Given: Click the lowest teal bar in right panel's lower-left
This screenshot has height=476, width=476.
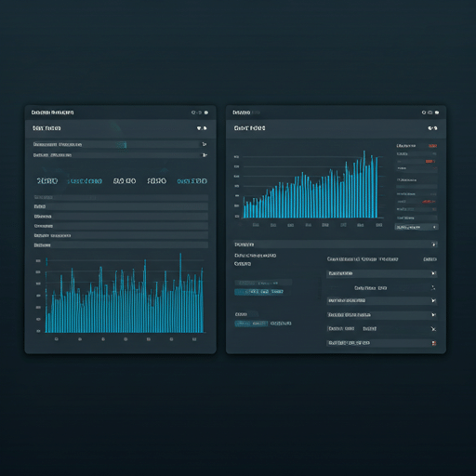Looking at the screenshot, I should 251,324.
